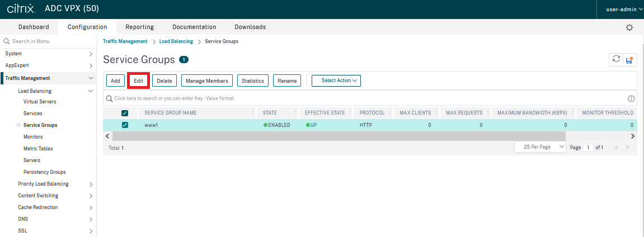This screenshot has height=237, width=644.
Task: Click the search filter info icon
Action: coord(631,98)
